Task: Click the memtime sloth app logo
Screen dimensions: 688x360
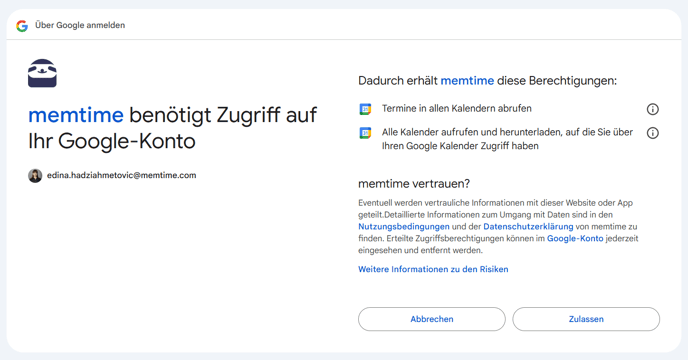Action: (42, 73)
